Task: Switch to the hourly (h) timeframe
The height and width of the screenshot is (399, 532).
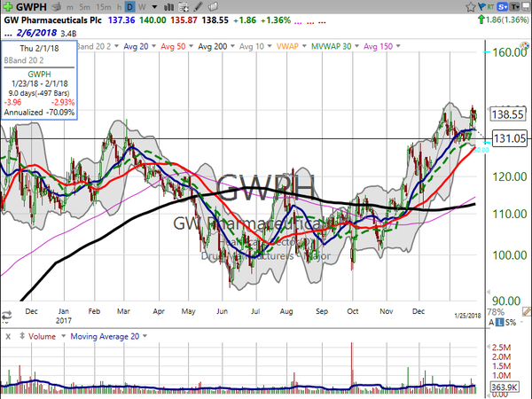Action: click(119, 7)
